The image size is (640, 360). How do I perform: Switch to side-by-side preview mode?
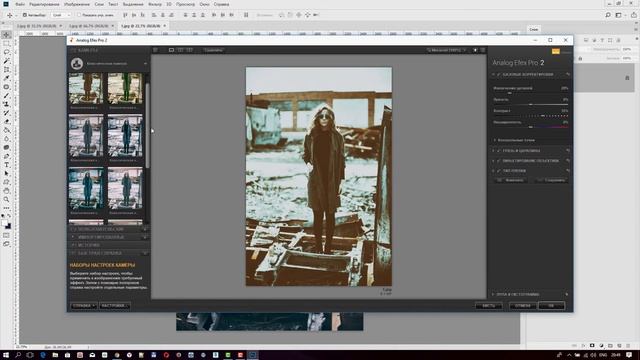(x=189, y=50)
